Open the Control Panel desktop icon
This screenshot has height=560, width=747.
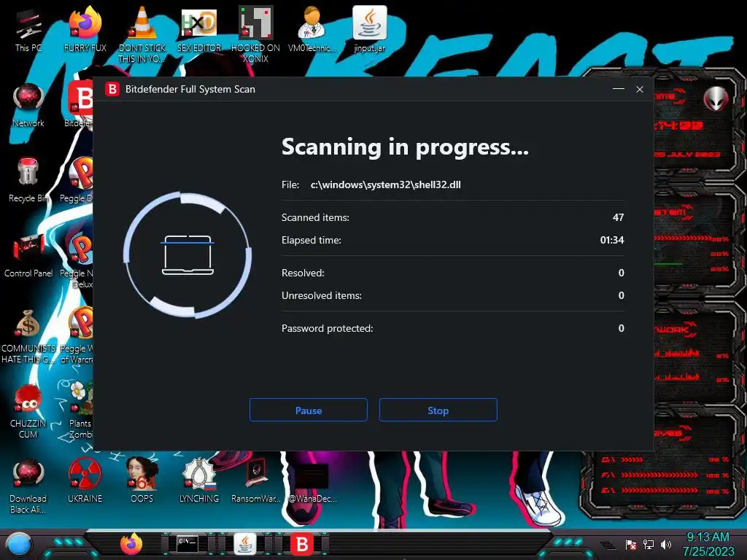pyautogui.click(x=28, y=255)
